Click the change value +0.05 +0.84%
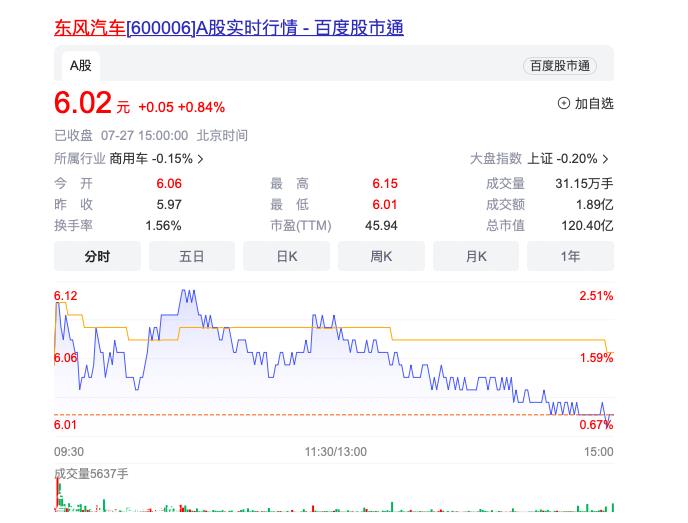The height and width of the screenshot is (523, 688). click(182, 107)
